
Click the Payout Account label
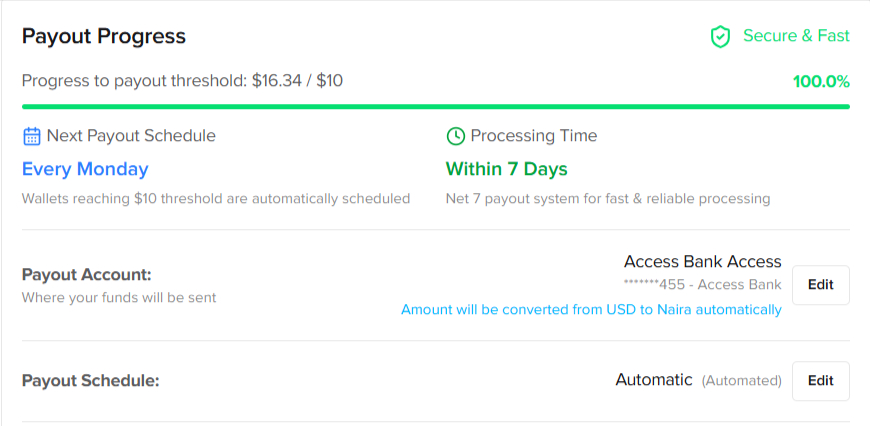(x=86, y=275)
